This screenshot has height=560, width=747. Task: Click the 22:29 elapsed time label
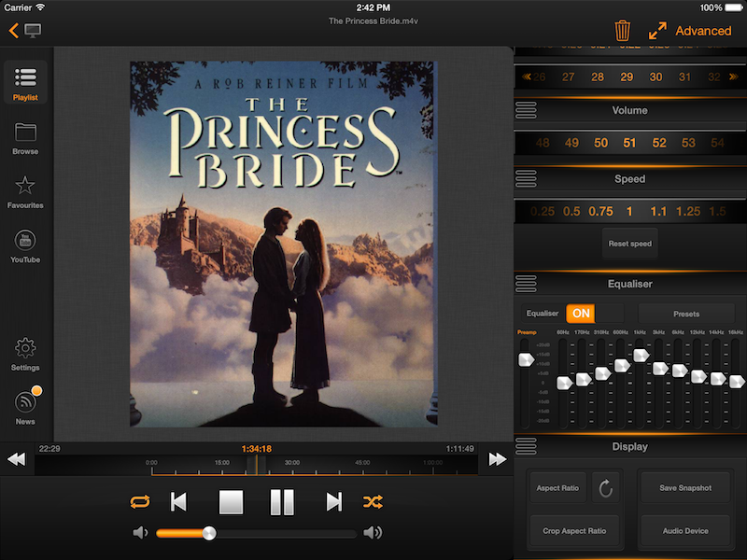49,449
